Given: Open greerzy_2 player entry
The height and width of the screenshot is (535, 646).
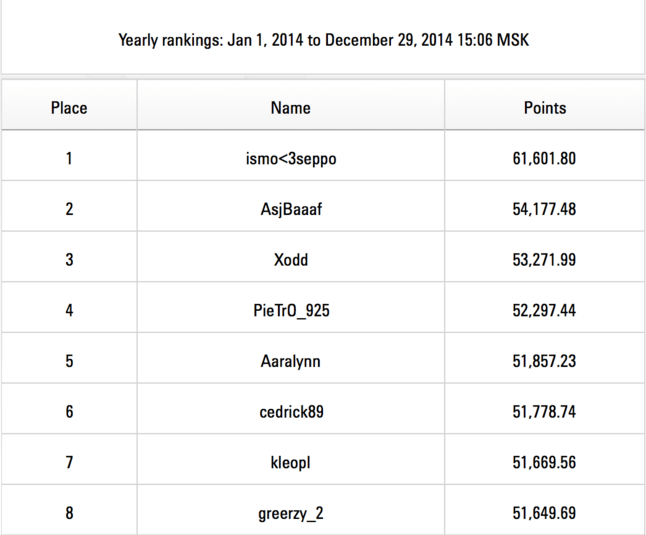Looking at the screenshot, I should pyautogui.click(x=290, y=514).
